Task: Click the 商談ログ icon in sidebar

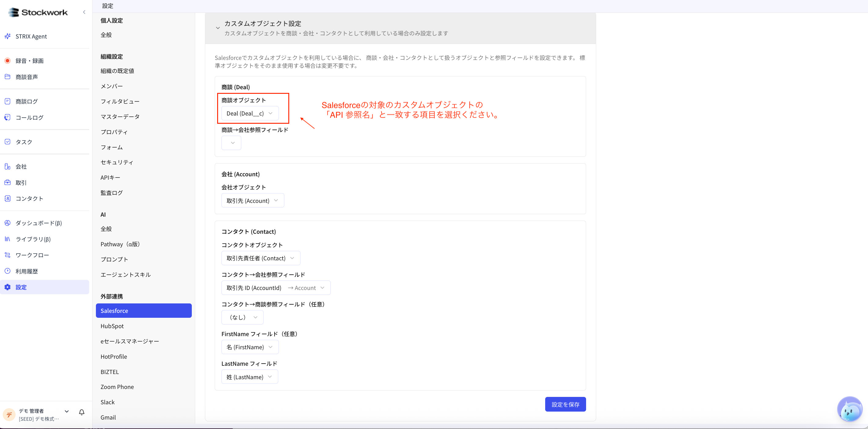Action: click(x=7, y=101)
